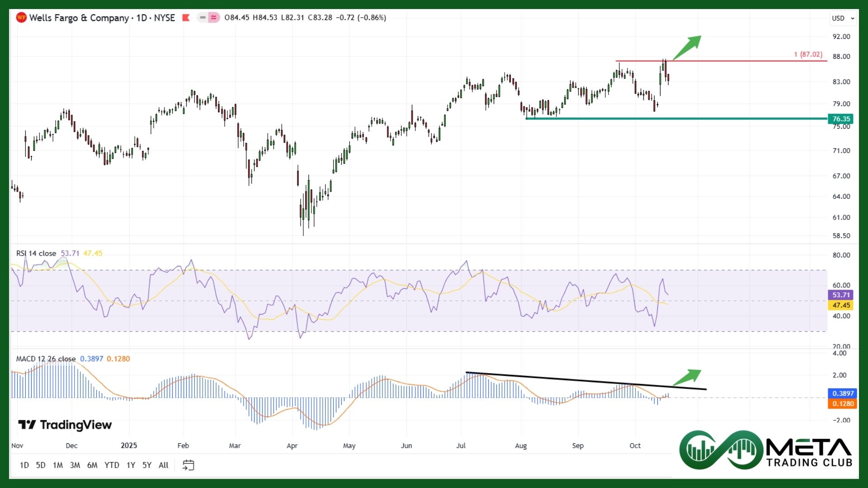Click the Wells Fargo red logo icon
Screen dimensions: 868x488
coord(21,18)
